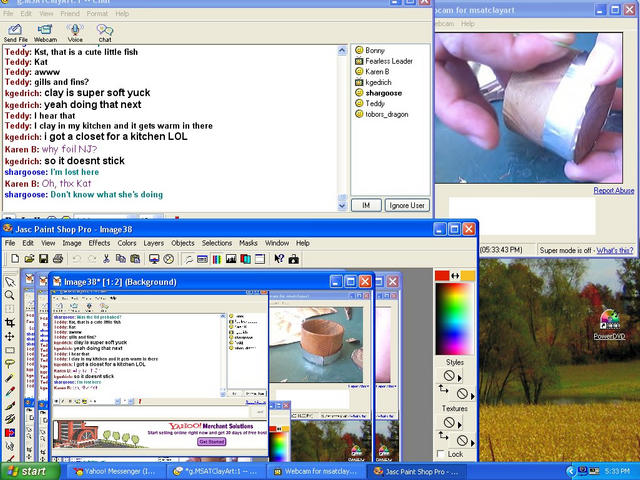Swap foreground and background colors arrow

click(x=455, y=276)
